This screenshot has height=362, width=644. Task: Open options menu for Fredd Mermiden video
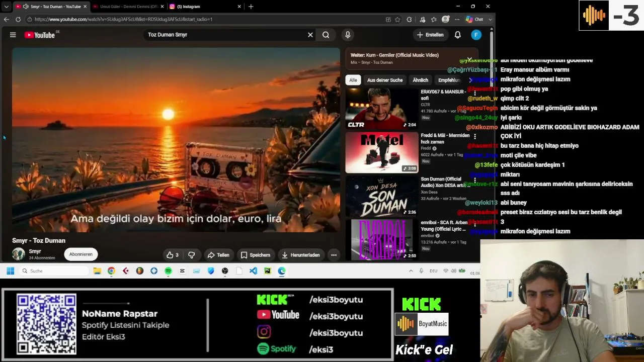point(474,137)
